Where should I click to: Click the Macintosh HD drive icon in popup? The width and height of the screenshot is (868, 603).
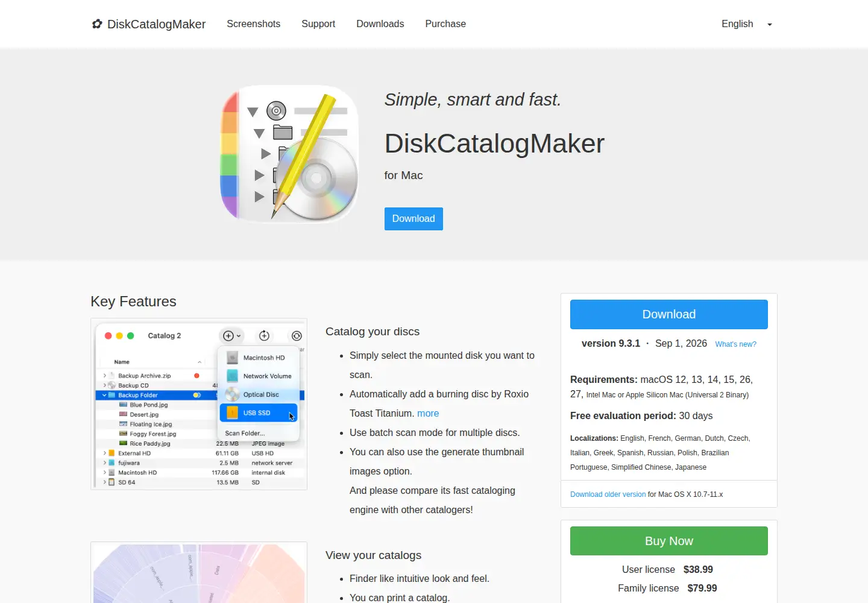[x=233, y=358]
